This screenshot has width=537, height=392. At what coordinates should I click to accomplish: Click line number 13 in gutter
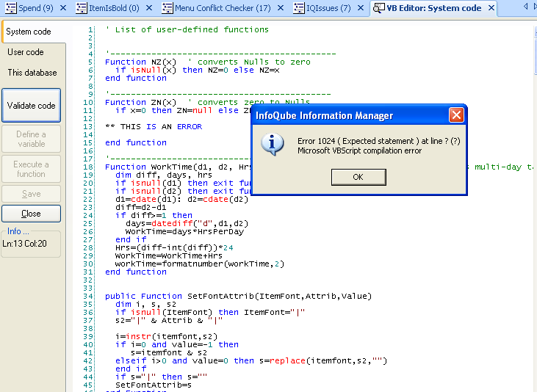coord(88,127)
